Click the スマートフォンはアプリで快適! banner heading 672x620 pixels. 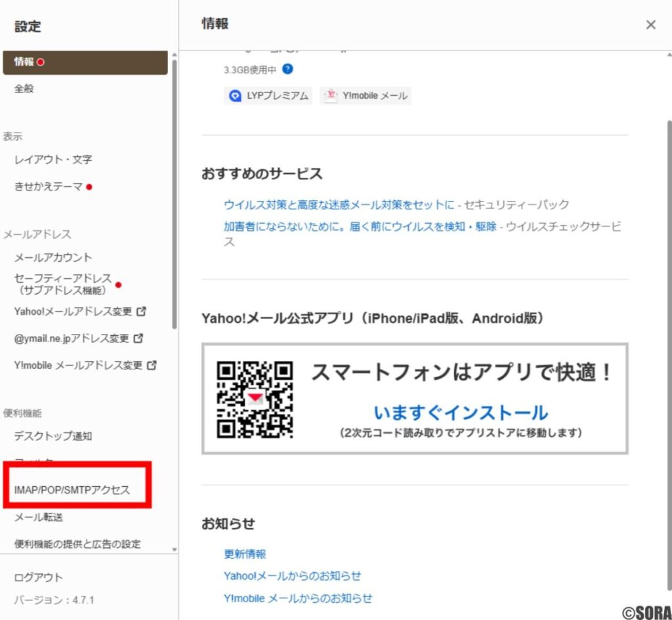461,372
